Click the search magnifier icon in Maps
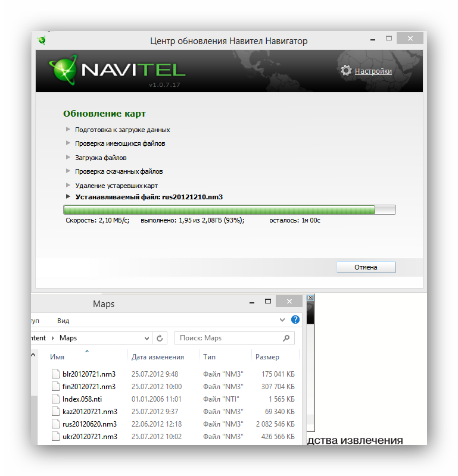458x476 pixels. coord(286,338)
